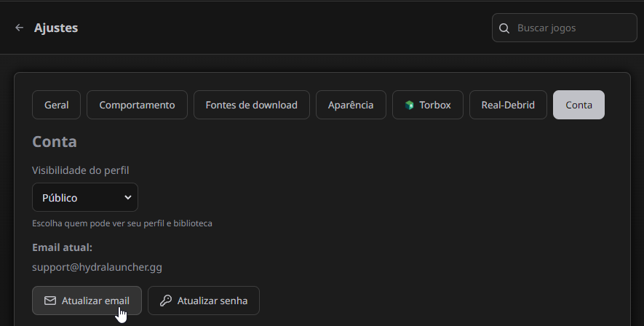Click the Torbox green cube icon

coord(409,105)
